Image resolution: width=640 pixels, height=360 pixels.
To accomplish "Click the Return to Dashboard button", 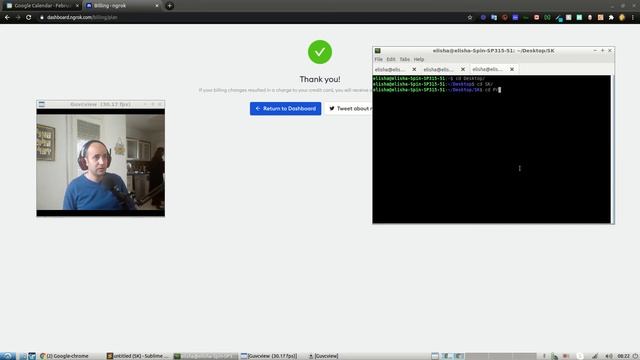I will coord(285,109).
